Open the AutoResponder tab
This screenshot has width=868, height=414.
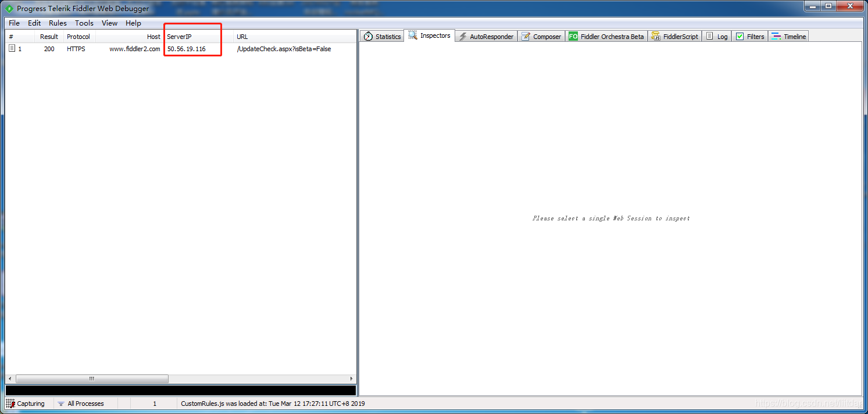point(486,36)
